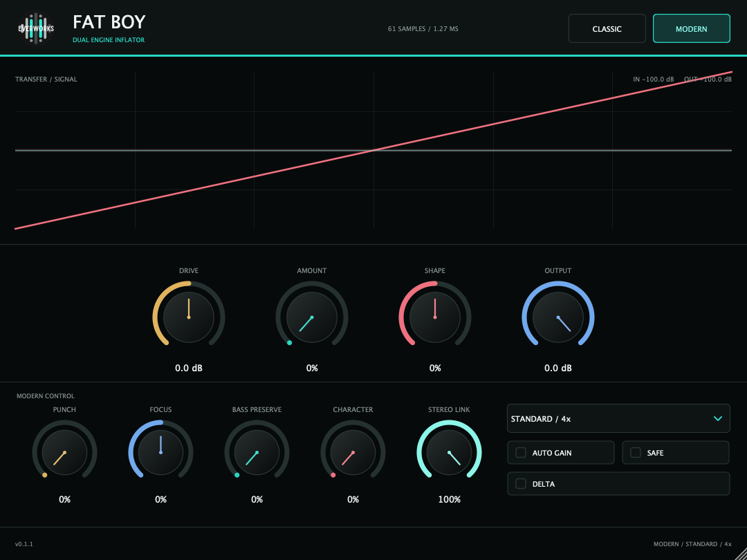Screen dimensions: 747x560
Task: Click the Punch value 0%
Action: pyautogui.click(x=65, y=500)
